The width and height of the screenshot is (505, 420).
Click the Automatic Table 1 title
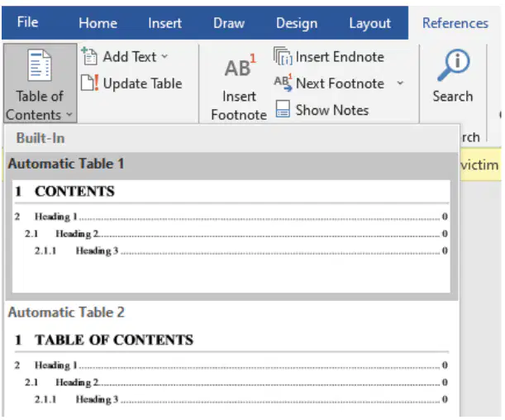[66, 164]
